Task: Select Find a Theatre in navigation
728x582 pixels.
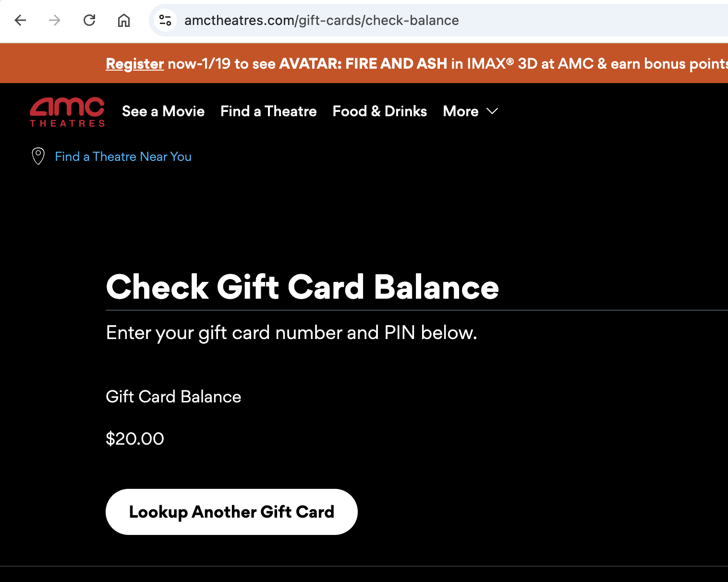Action: coord(268,111)
